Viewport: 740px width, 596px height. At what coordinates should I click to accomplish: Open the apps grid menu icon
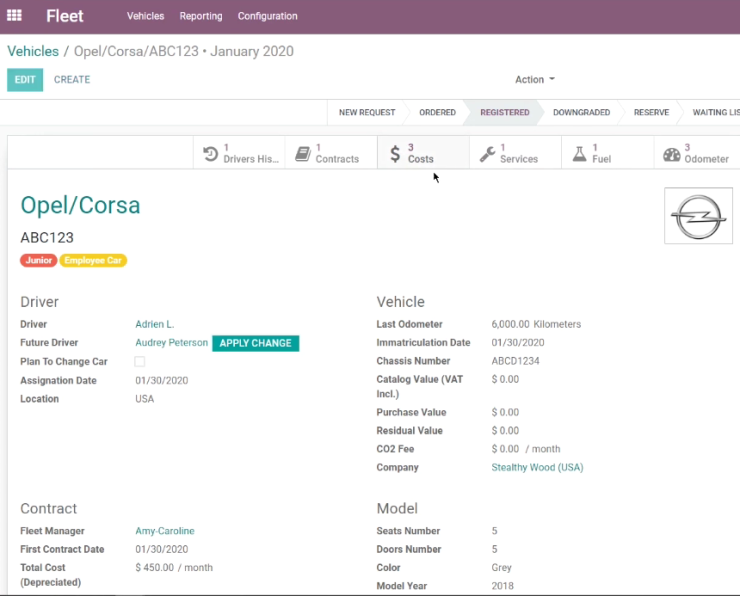point(14,16)
